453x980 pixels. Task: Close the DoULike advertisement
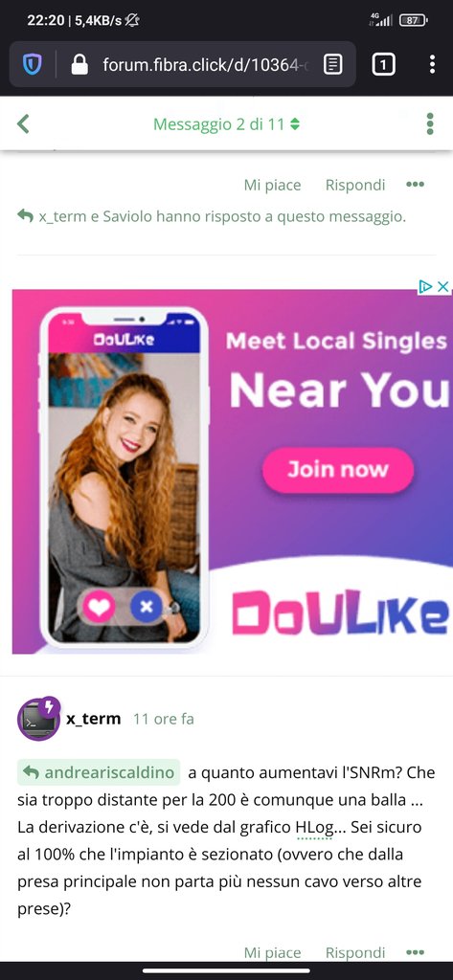[x=442, y=286]
